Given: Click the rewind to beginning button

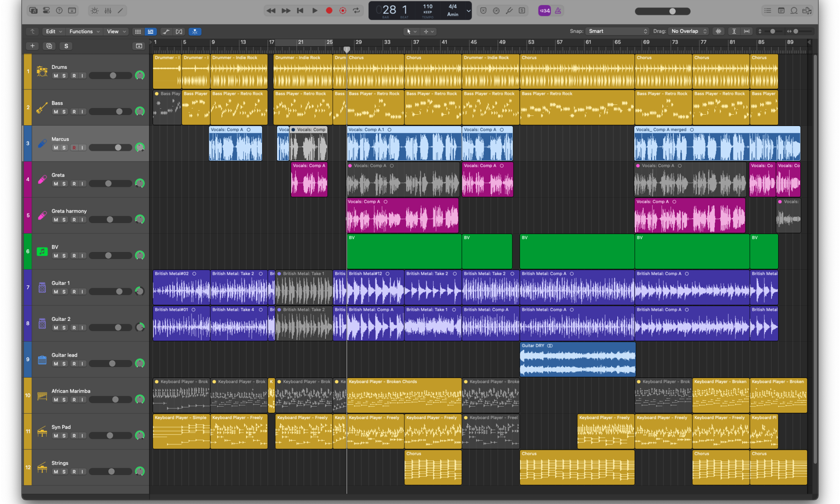Looking at the screenshot, I should (x=299, y=10).
